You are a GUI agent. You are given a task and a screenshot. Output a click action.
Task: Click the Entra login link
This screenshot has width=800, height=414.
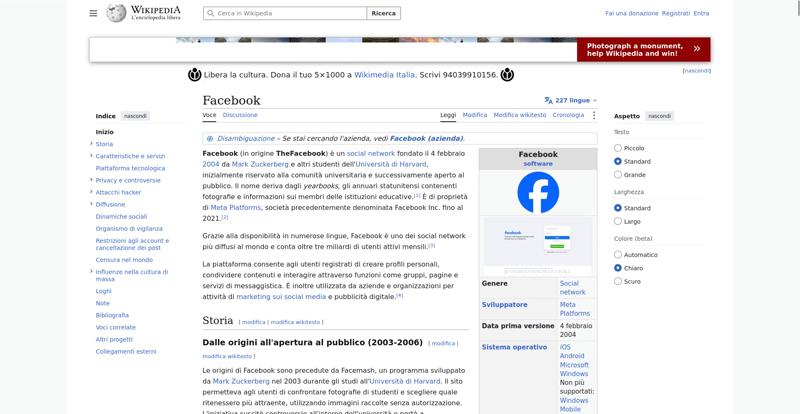701,13
